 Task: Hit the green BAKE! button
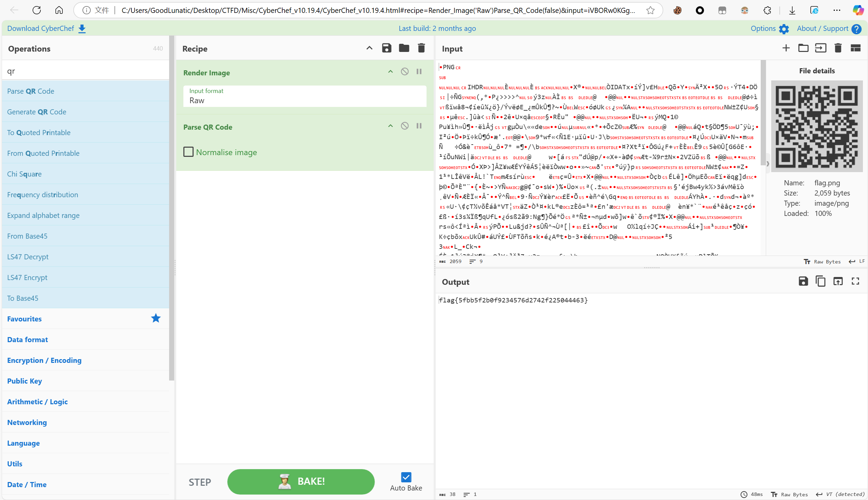(301, 481)
